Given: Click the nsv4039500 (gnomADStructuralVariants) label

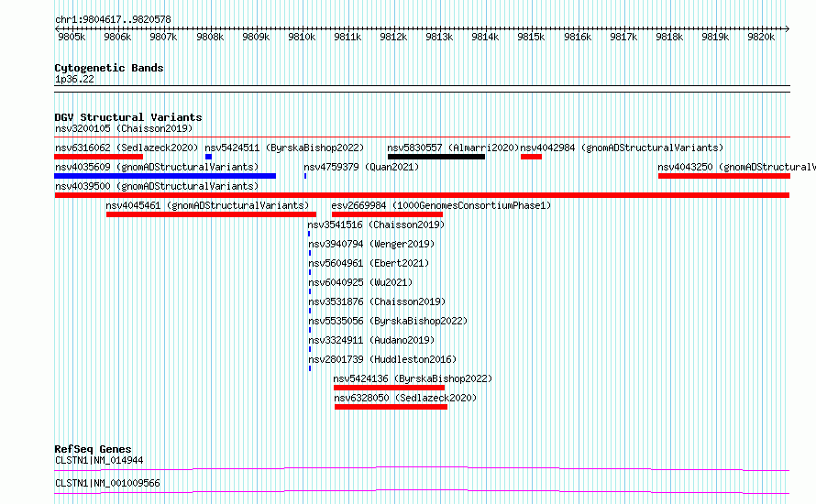Looking at the screenshot, I should (157, 186).
